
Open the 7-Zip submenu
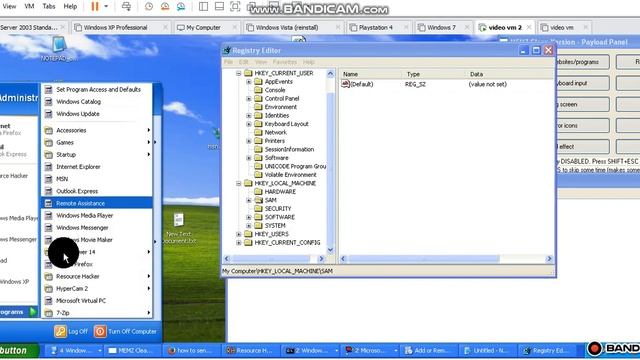pyautogui.click(x=97, y=313)
